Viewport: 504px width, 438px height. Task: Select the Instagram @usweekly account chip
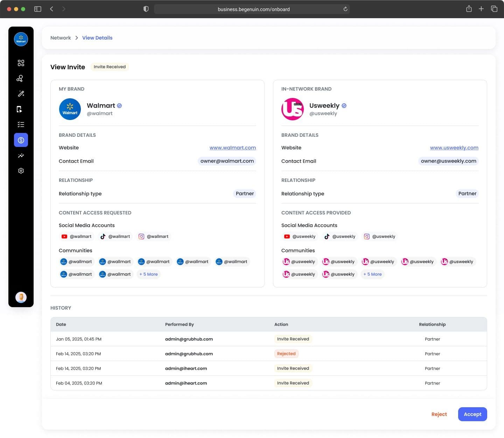point(380,236)
